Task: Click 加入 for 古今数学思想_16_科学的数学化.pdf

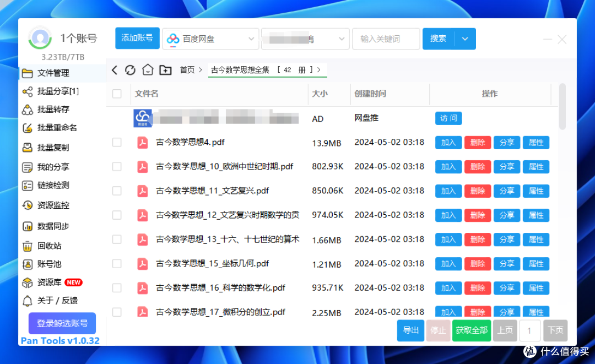Action: click(448, 288)
